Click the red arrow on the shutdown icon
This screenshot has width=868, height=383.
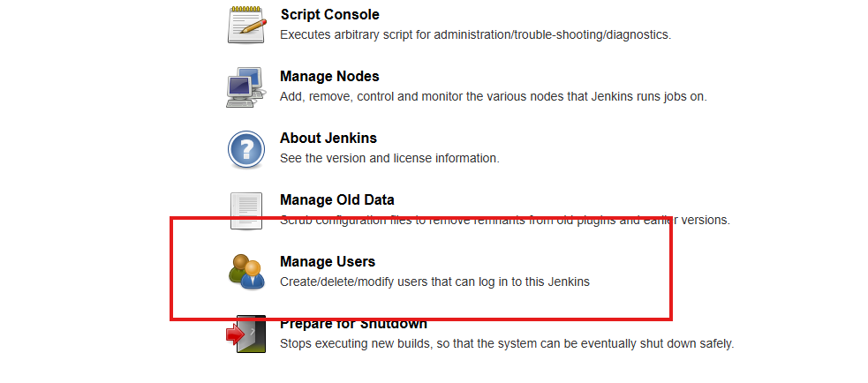click(x=235, y=335)
